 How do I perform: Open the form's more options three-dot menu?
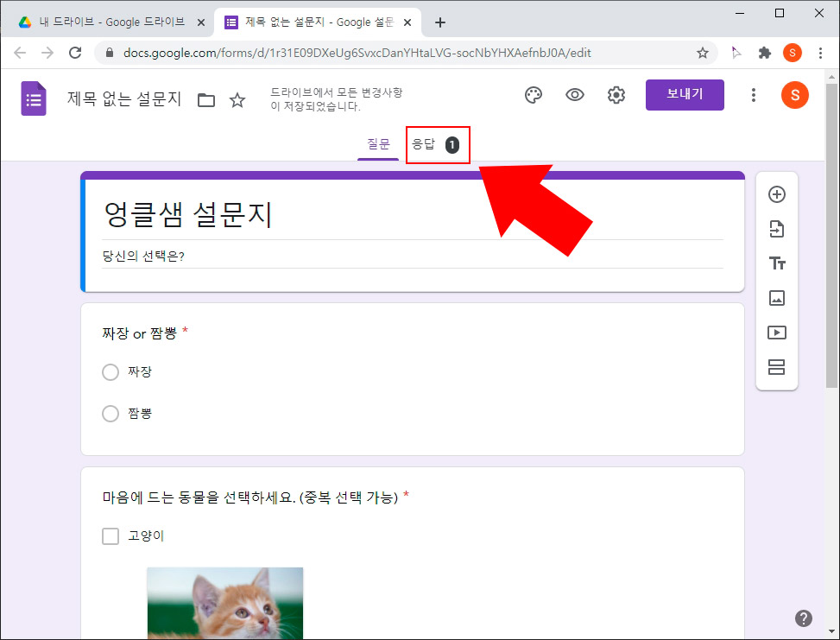[754, 95]
